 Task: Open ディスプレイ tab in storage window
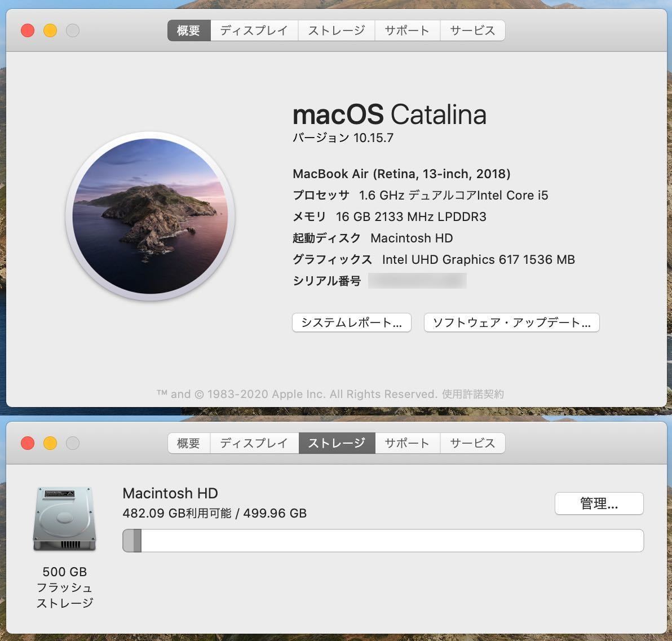254,443
